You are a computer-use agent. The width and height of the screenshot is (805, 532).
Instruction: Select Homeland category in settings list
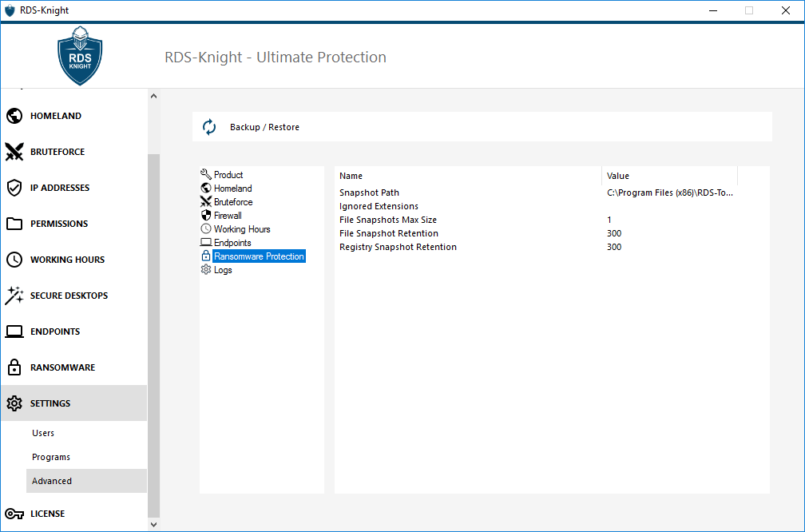[232, 188]
